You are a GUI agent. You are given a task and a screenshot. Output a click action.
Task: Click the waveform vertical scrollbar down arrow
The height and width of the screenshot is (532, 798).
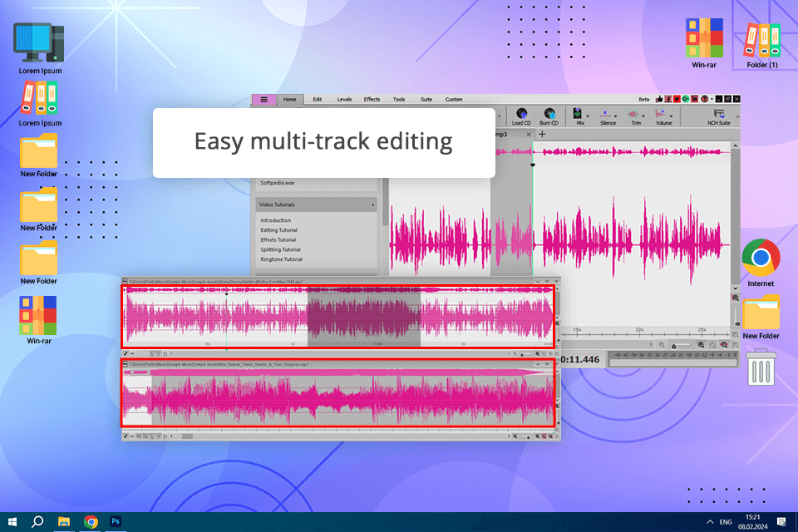[x=736, y=288]
